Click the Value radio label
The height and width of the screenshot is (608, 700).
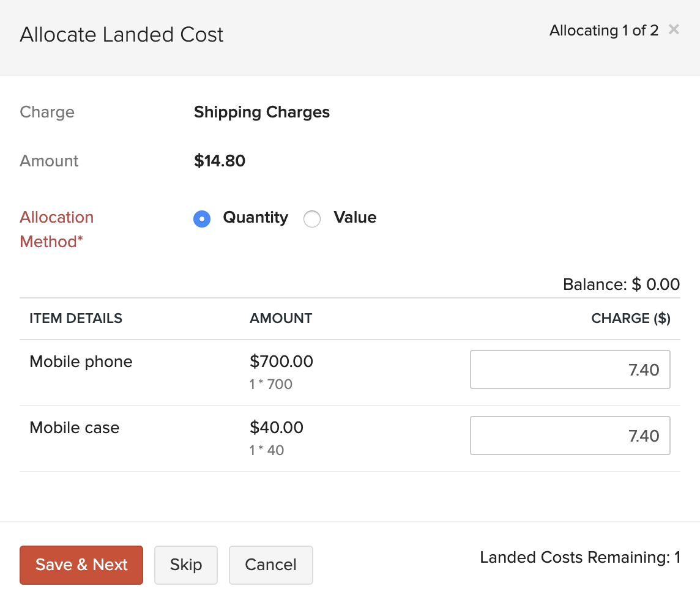tap(355, 218)
